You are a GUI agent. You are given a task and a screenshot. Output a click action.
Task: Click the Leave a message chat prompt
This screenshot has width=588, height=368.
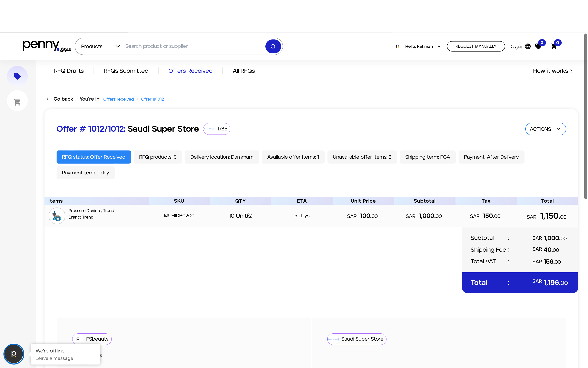[x=54, y=358]
